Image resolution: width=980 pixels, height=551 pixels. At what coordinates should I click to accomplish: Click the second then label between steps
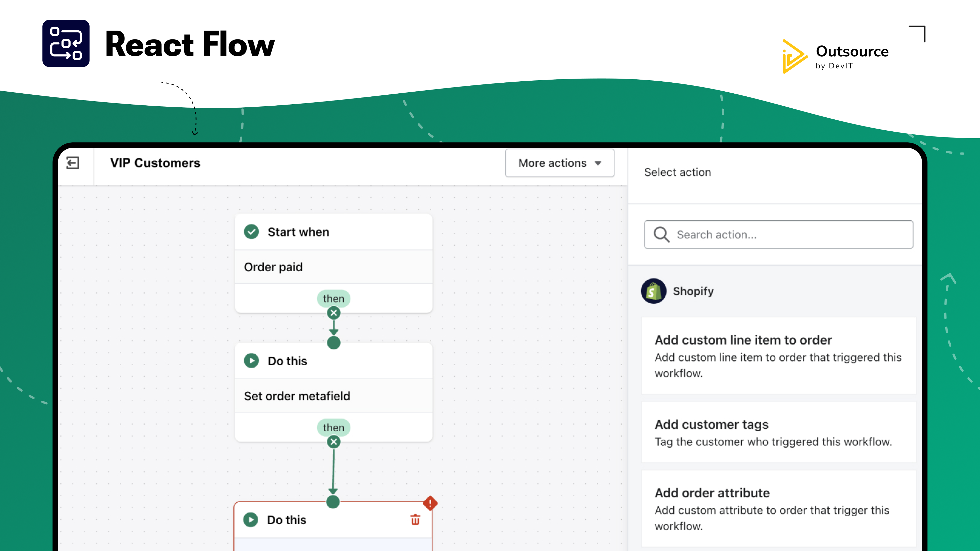(x=334, y=428)
